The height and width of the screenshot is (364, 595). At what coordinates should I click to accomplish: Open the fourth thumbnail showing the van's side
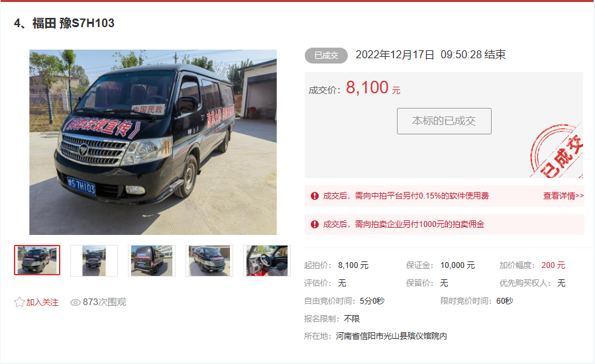click(x=209, y=261)
